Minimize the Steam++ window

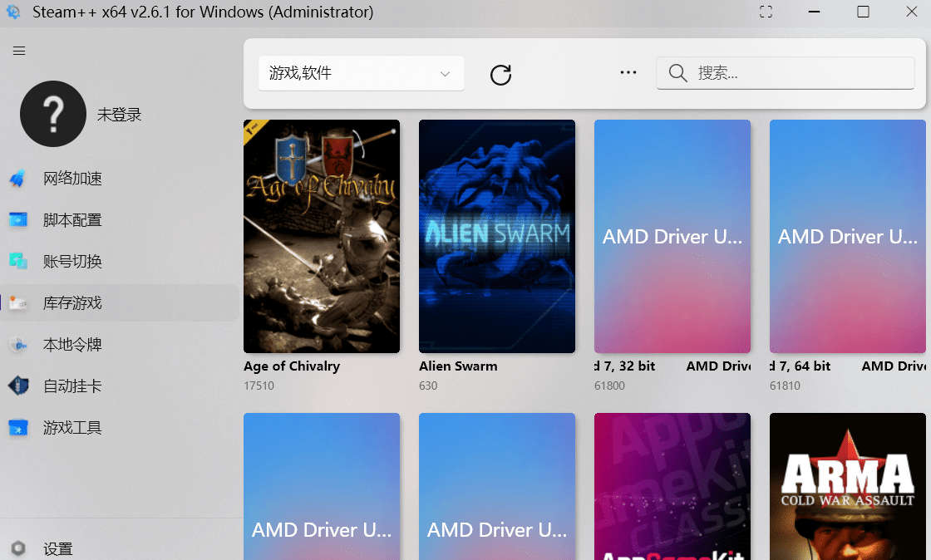[x=814, y=12]
